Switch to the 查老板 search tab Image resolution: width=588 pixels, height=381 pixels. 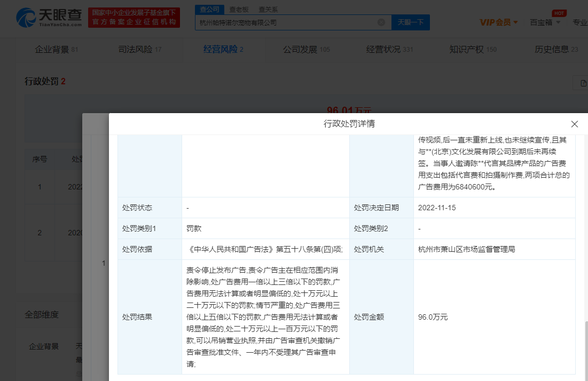239,9
